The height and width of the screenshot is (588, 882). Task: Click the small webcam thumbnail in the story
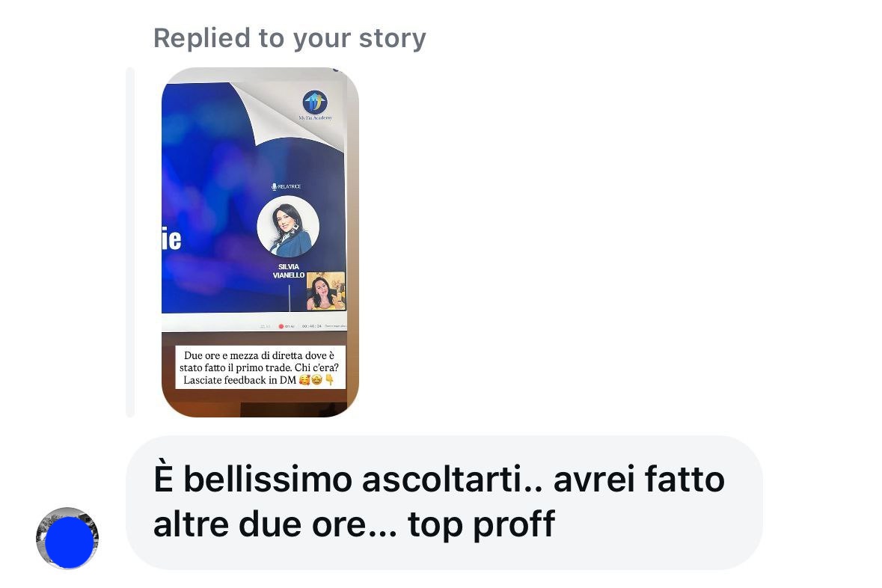coord(326,291)
